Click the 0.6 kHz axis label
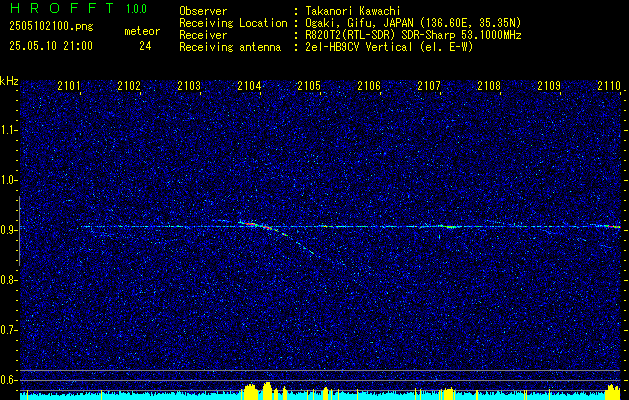The height and width of the screenshot is (400, 629). (9, 380)
